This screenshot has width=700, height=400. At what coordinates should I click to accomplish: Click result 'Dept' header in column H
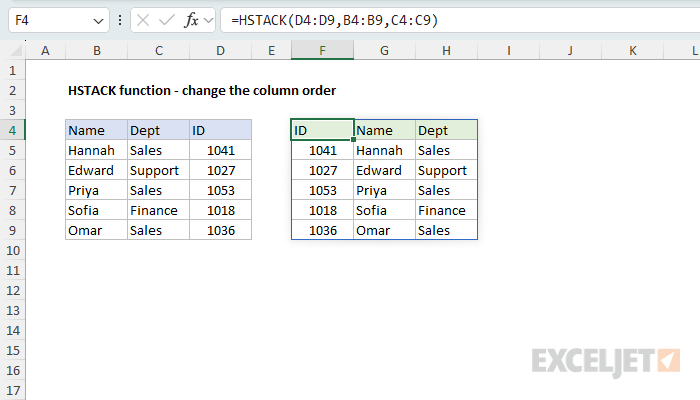point(446,130)
